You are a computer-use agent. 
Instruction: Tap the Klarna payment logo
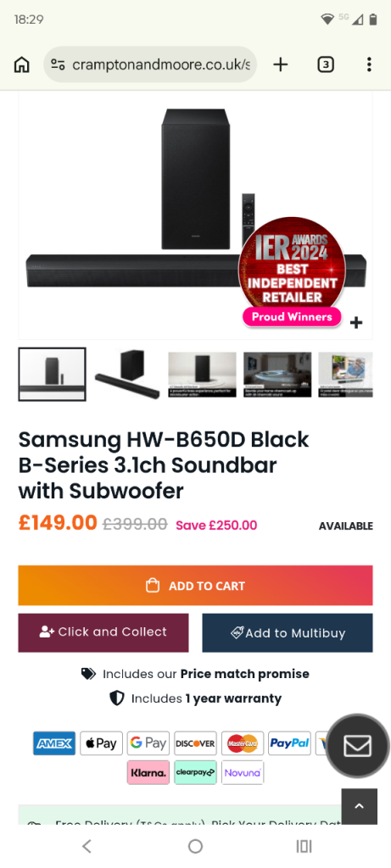pos(148,773)
